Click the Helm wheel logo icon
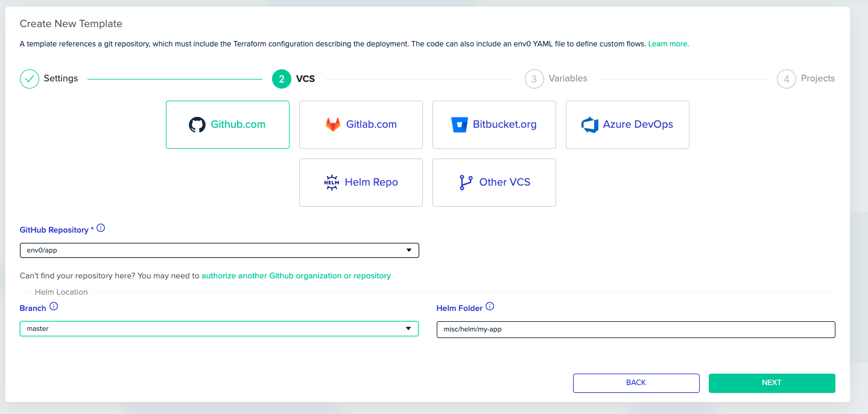The width and height of the screenshot is (868, 414). [332, 183]
